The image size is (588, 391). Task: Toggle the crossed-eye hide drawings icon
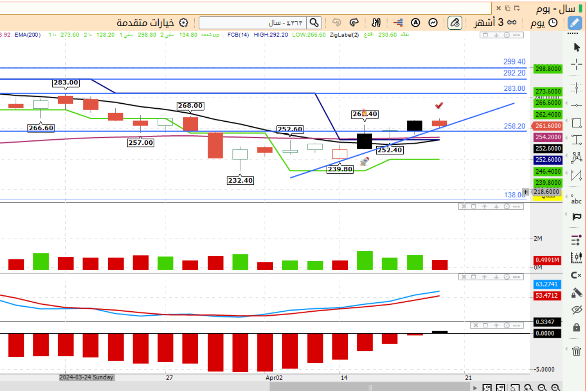577,310
